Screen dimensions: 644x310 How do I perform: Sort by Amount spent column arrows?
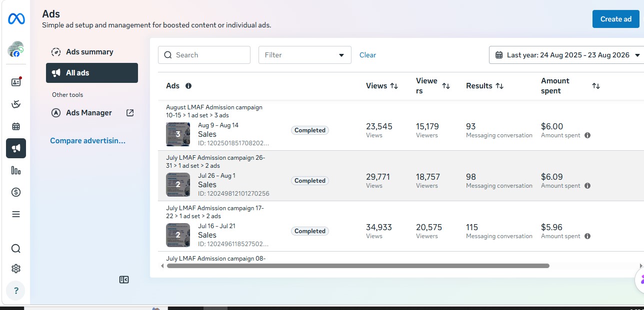point(596,86)
